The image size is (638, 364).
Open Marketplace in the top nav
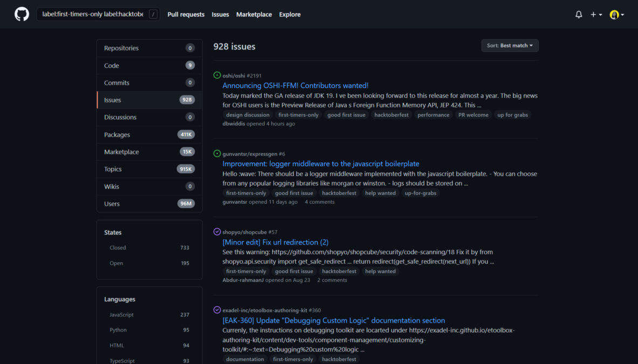[254, 14]
